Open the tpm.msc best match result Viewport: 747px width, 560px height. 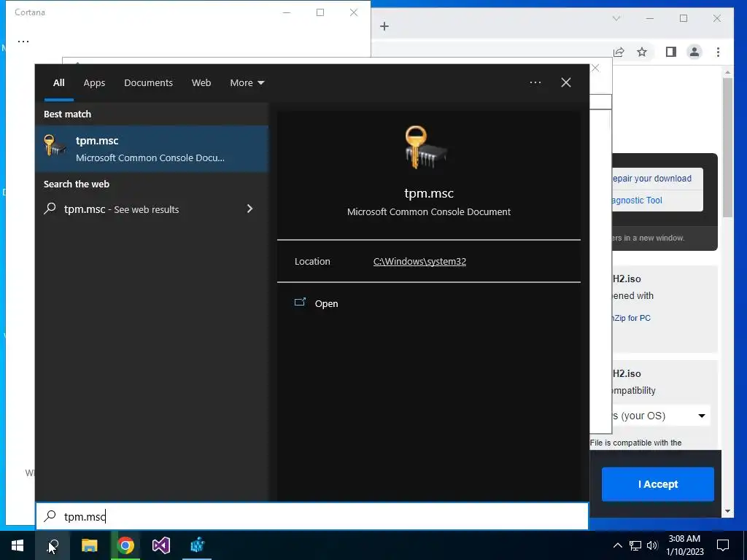click(x=152, y=149)
